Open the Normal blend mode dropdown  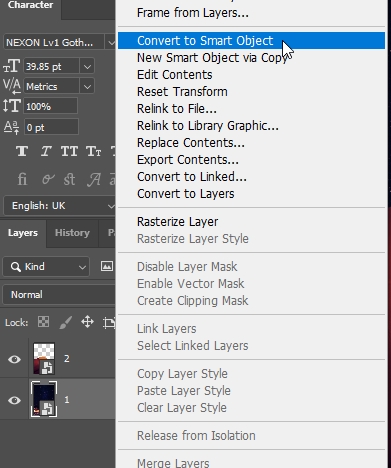[x=59, y=295]
